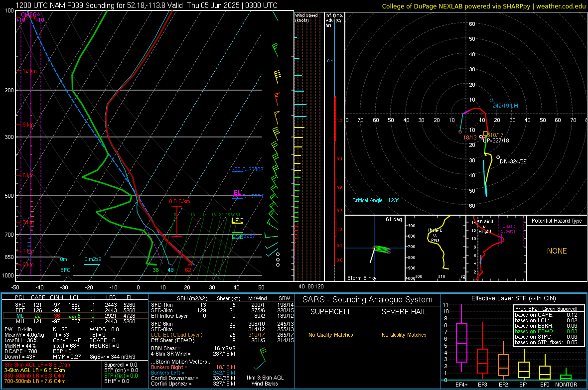
Task: Click the 'Inf. Temp. Adv.' column header
Action: coord(334,20)
